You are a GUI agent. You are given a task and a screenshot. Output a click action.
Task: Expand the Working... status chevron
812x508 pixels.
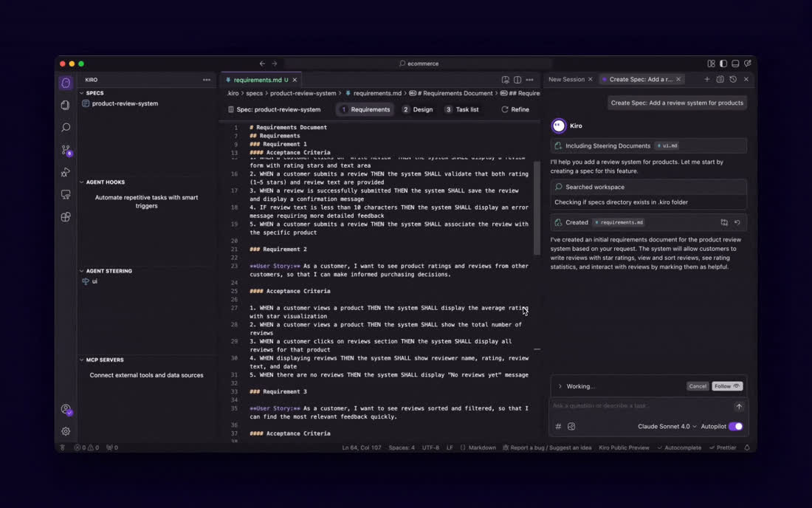point(560,386)
